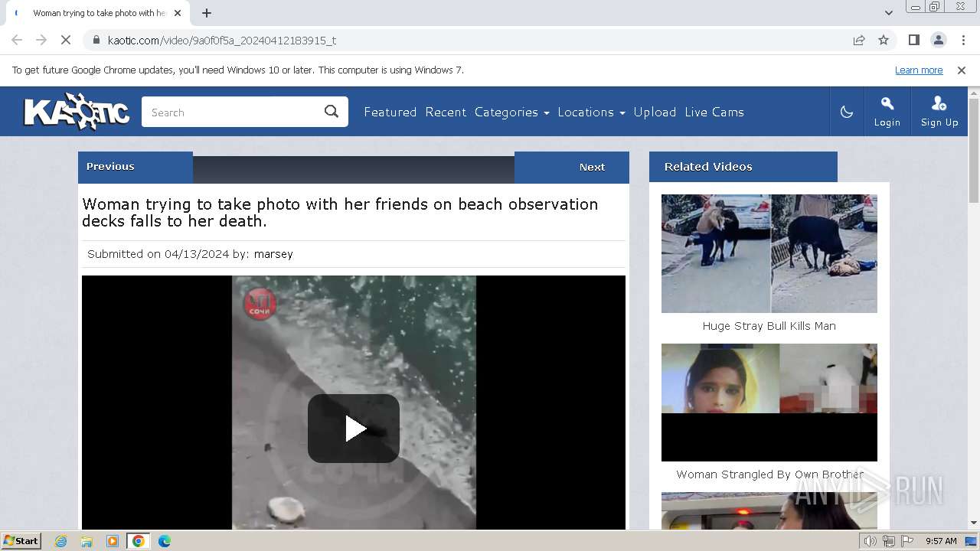Launch Internet Explorer from taskbar

(60, 541)
